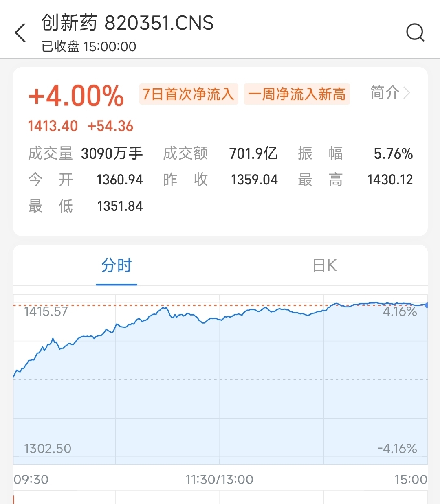Image resolution: width=440 pixels, height=504 pixels.
Task: Open the 简介 introduction link
Action: click(385, 93)
